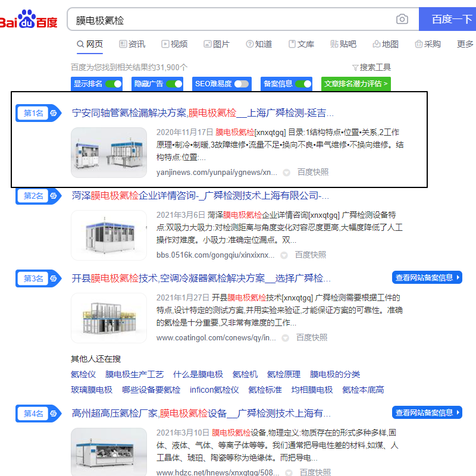Image resolution: width=476 pixels, height=476 pixels.
Task: Search related term 氦检本底高
Action: pos(363,390)
